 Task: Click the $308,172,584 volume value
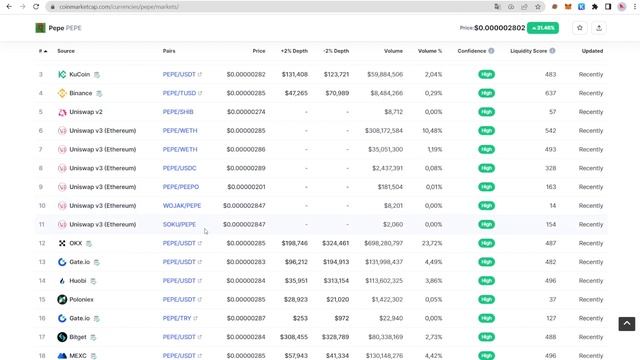384,131
